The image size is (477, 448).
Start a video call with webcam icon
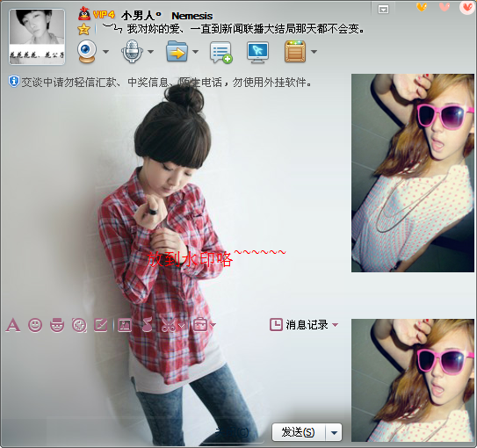coord(87,52)
